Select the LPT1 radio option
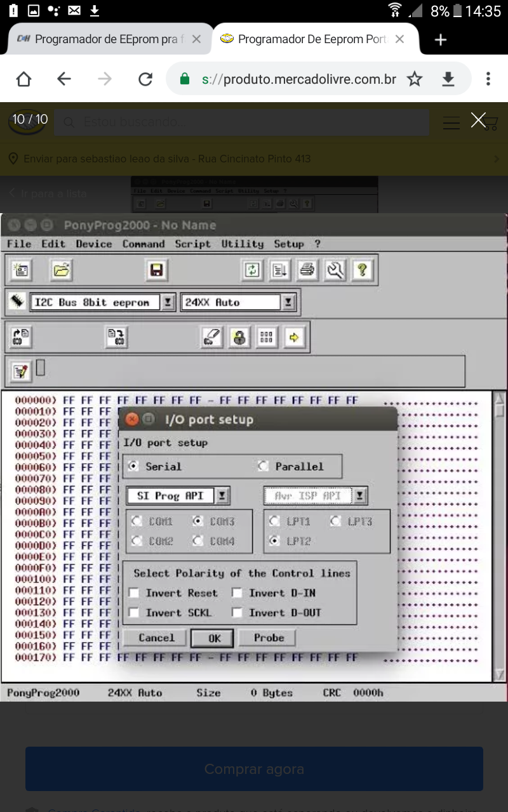The width and height of the screenshot is (508, 812). [274, 521]
